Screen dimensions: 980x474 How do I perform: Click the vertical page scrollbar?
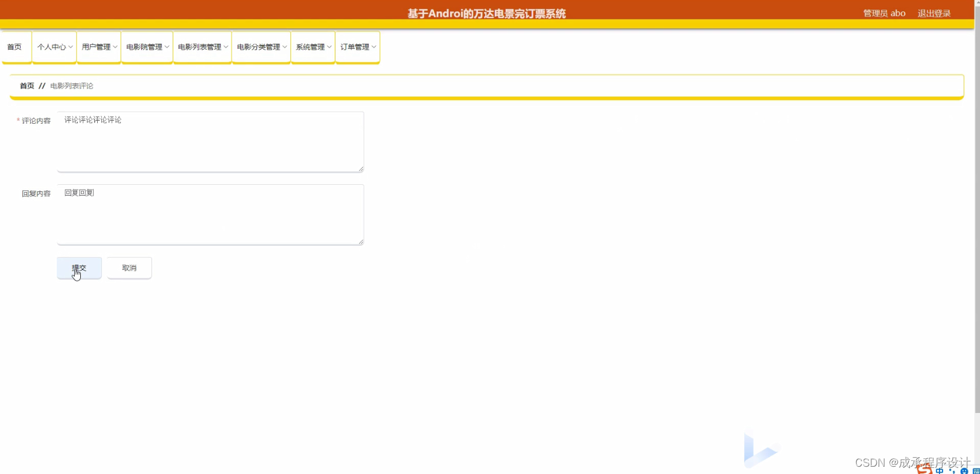(x=977, y=208)
